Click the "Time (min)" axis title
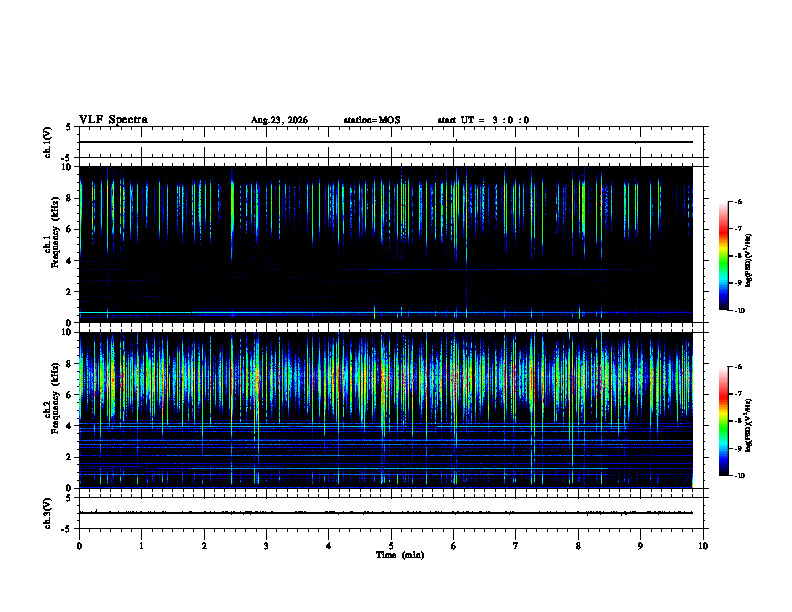Viewport: 792px width, 612px height. (x=400, y=555)
